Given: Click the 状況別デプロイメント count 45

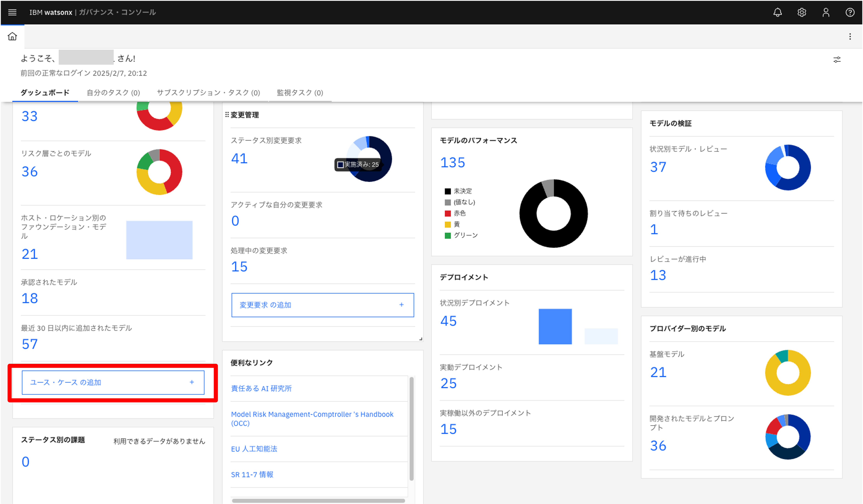Looking at the screenshot, I should tap(448, 321).
